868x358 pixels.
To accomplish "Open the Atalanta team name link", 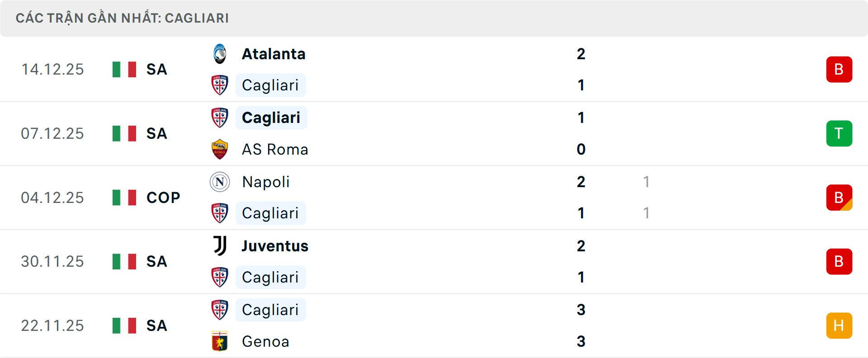I will 273,53.
